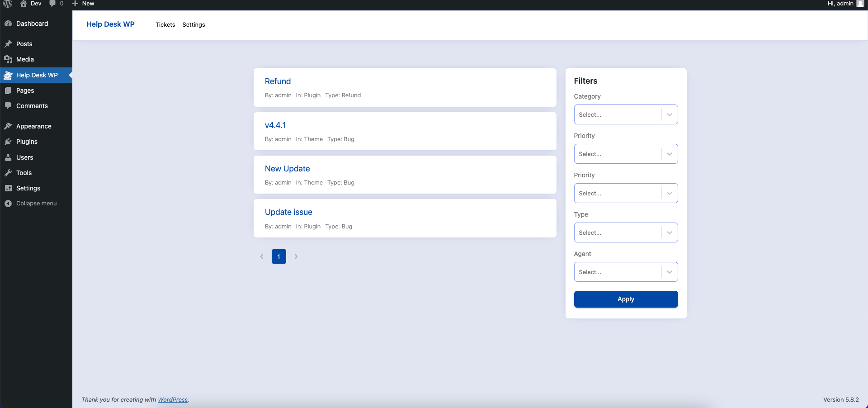The width and height of the screenshot is (868, 408).
Task: Open the Category filter dropdown
Action: coord(626,114)
